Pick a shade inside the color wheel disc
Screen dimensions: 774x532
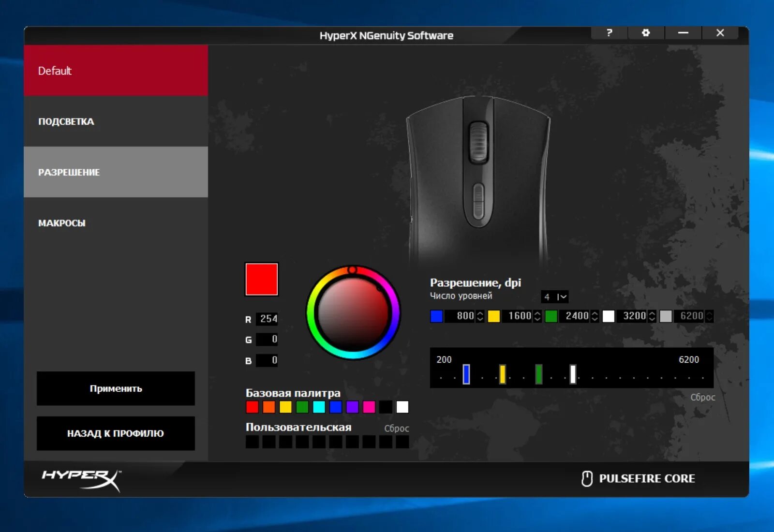tap(354, 313)
